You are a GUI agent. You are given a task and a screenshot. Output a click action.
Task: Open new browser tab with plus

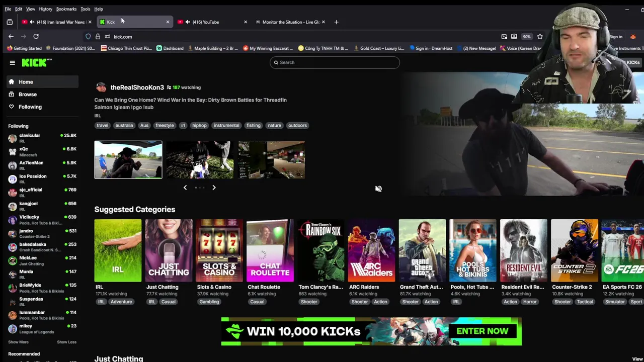click(x=337, y=22)
